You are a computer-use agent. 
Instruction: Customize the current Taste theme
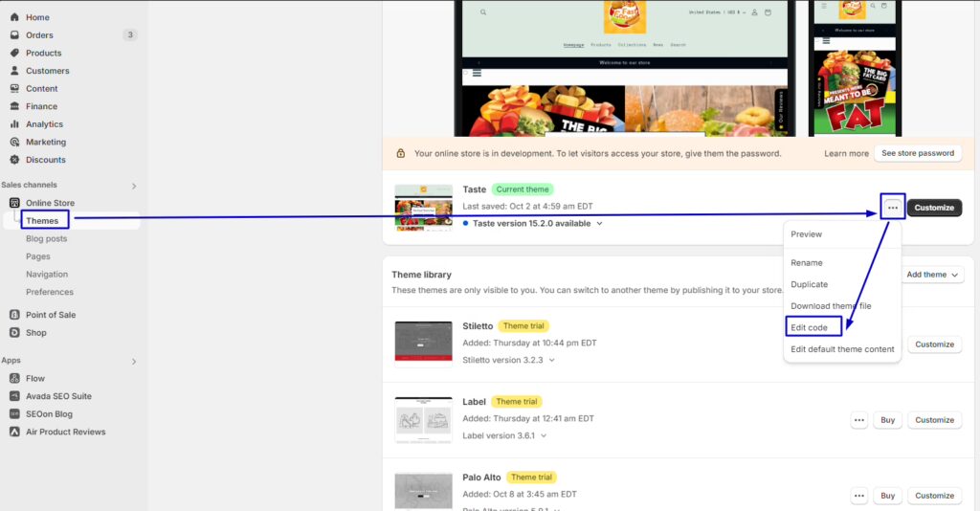click(934, 208)
